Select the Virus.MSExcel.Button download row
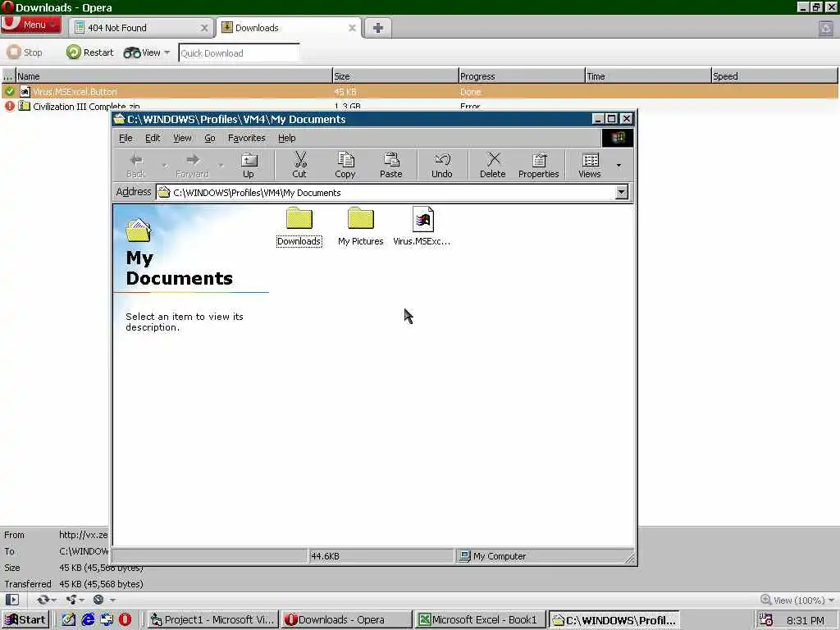Screen dimensions: 840x630 tap(420, 92)
